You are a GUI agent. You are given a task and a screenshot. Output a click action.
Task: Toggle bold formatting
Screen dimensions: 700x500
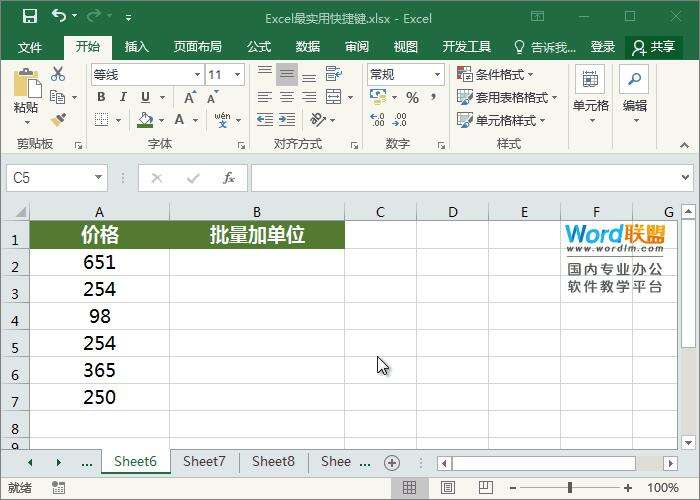(x=101, y=98)
